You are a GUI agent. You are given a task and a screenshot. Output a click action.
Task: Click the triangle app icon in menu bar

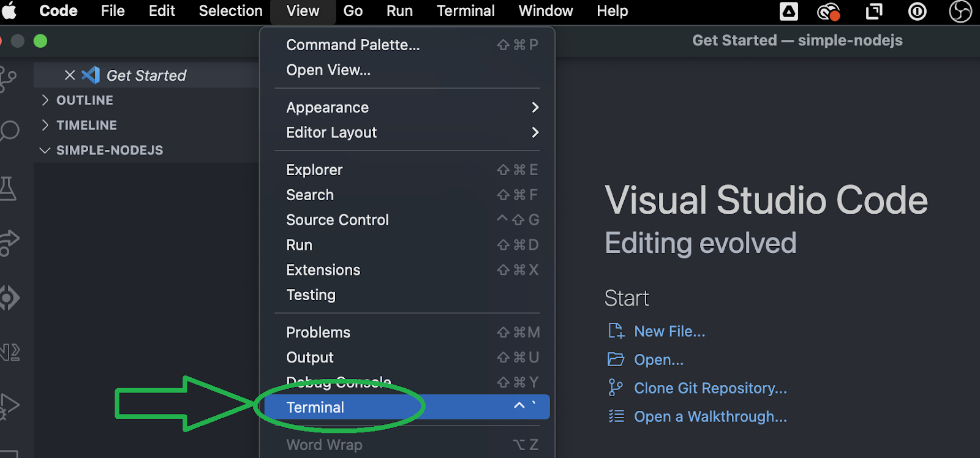point(789,11)
